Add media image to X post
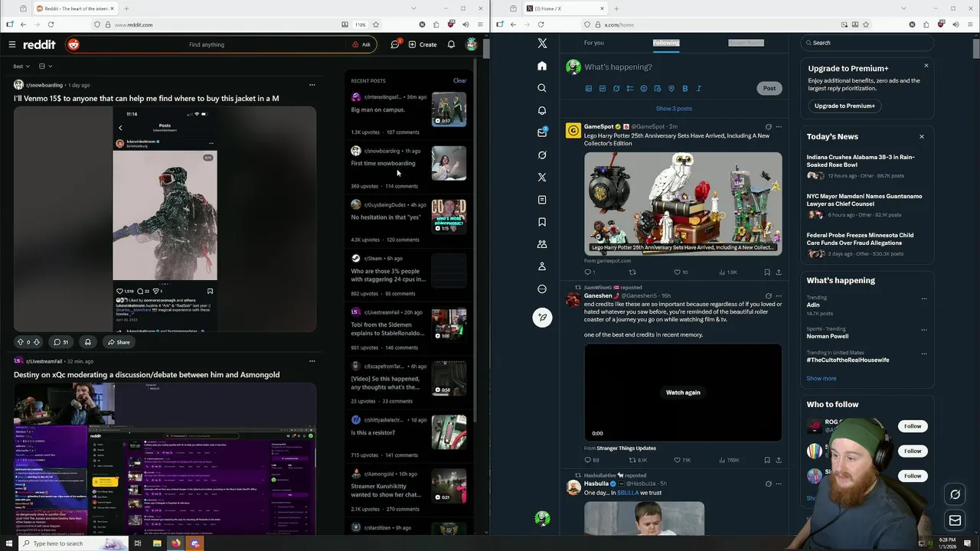Image resolution: width=980 pixels, height=551 pixels. click(589, 89)
